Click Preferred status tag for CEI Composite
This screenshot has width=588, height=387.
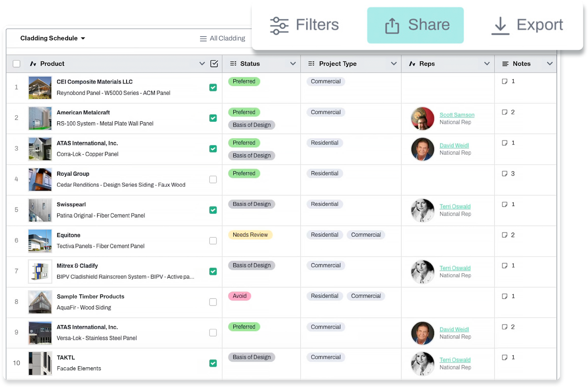pos(244,81)
